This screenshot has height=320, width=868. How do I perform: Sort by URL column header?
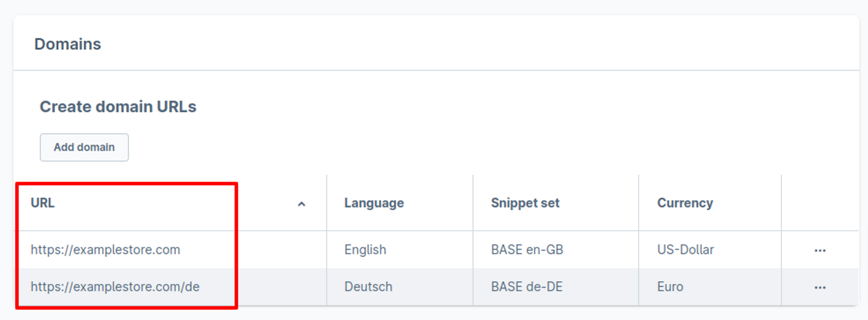click(x=43, y=203)
